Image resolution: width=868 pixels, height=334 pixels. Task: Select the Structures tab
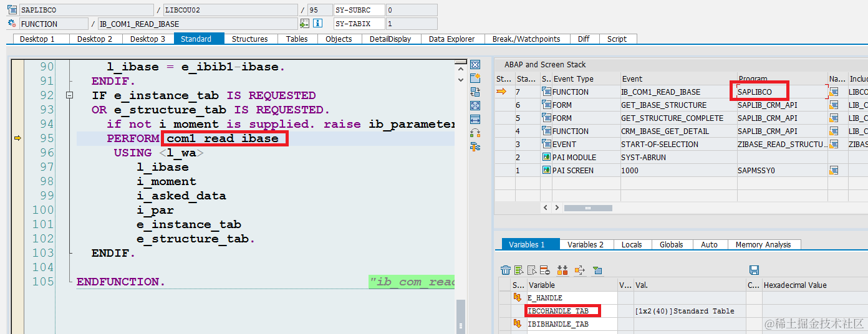(x=249, y=39)
